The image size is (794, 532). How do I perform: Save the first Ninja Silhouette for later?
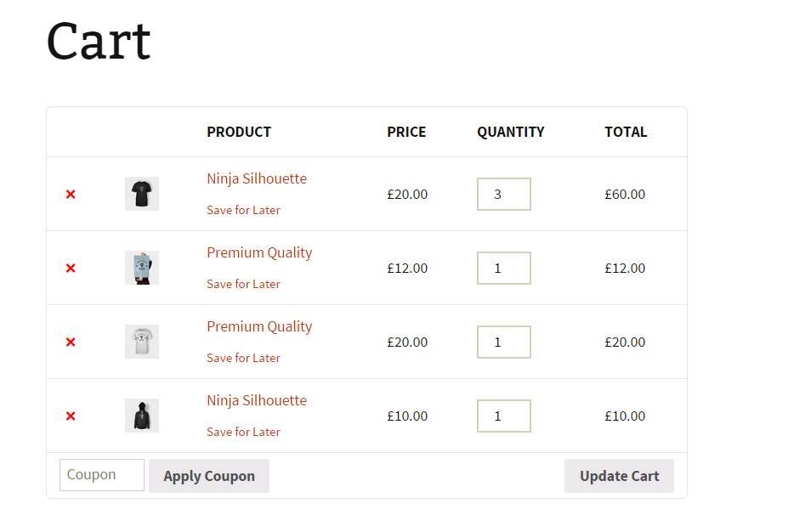[x=243, y=210]
